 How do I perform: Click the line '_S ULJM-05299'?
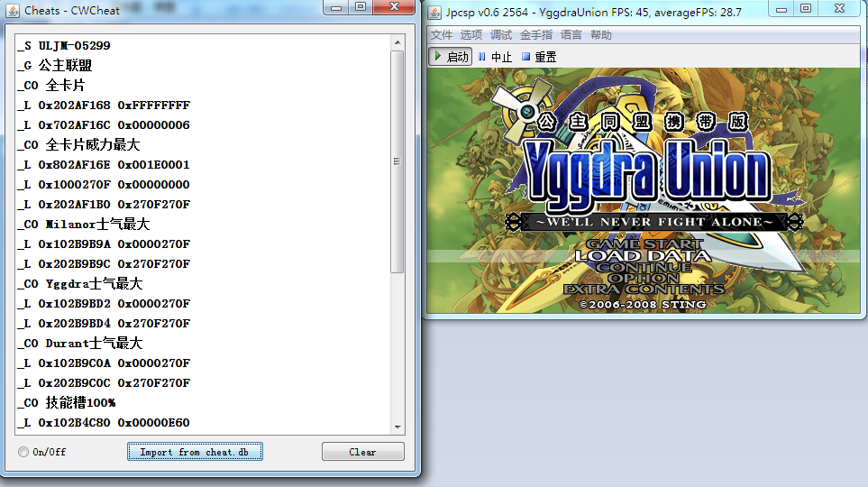[x=64, y=45]
